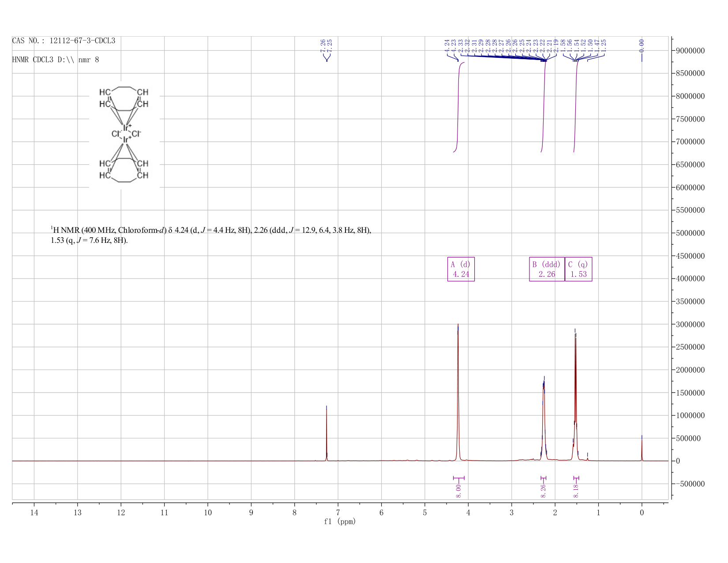Click the 'f1 (ppm)' axis title
The image size is (728, 563).
tap(340, 521)
